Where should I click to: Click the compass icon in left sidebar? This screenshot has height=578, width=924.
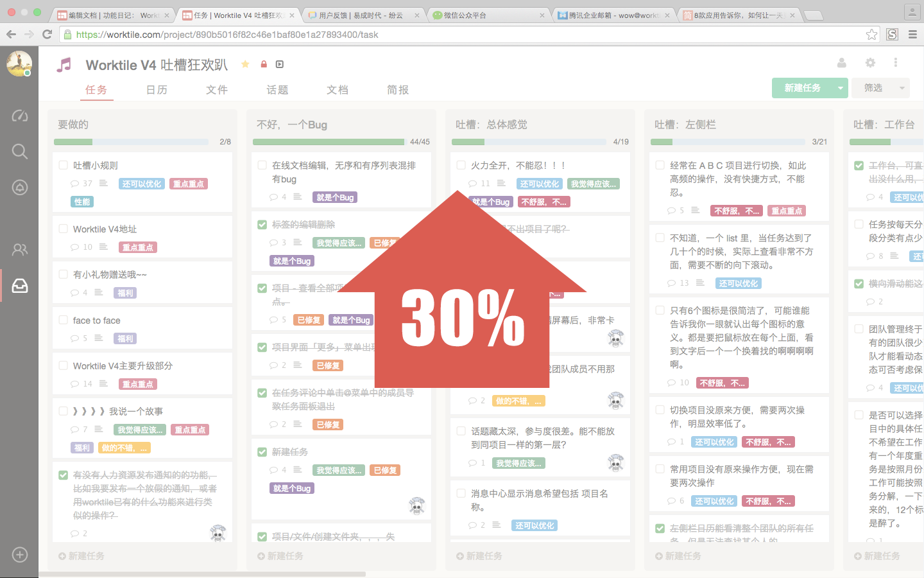click(x=20, y=187)
